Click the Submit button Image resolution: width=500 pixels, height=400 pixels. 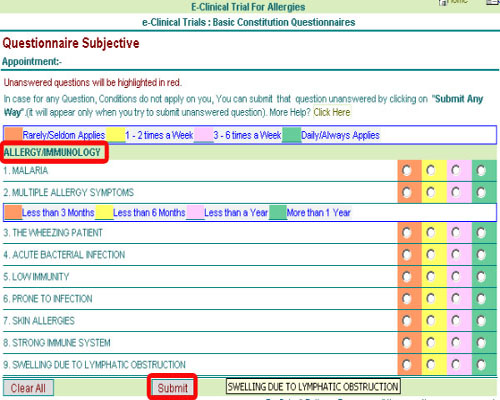click(172, 388)
